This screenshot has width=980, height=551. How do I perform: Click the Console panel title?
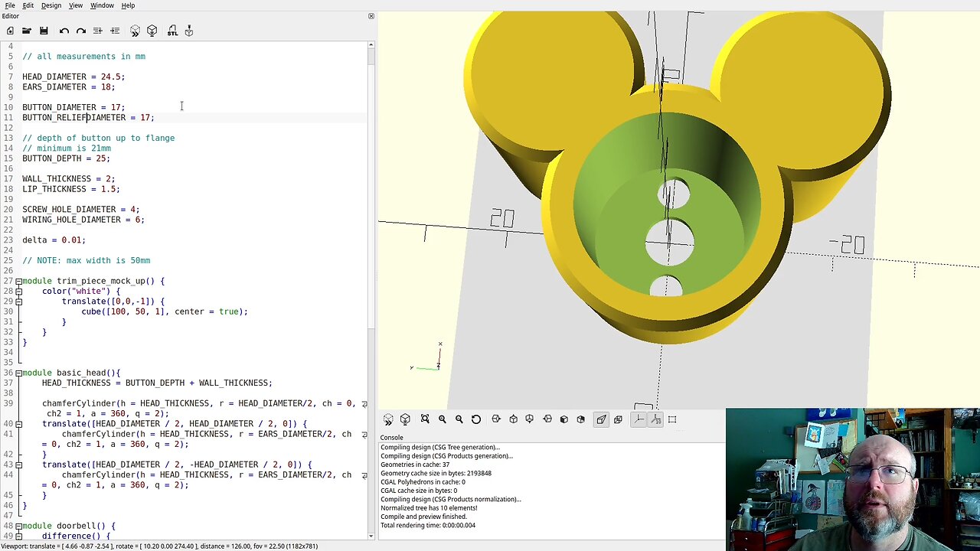tap(392, 438)
